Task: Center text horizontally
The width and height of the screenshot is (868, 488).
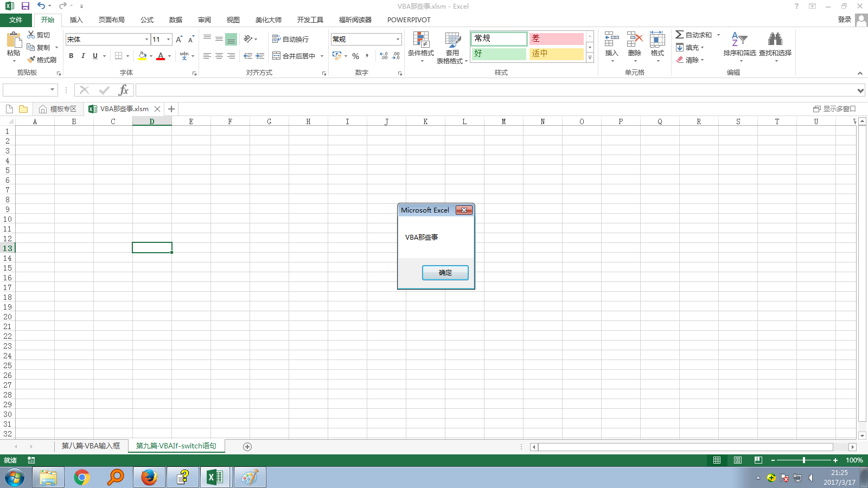Action: pos(219,56)
